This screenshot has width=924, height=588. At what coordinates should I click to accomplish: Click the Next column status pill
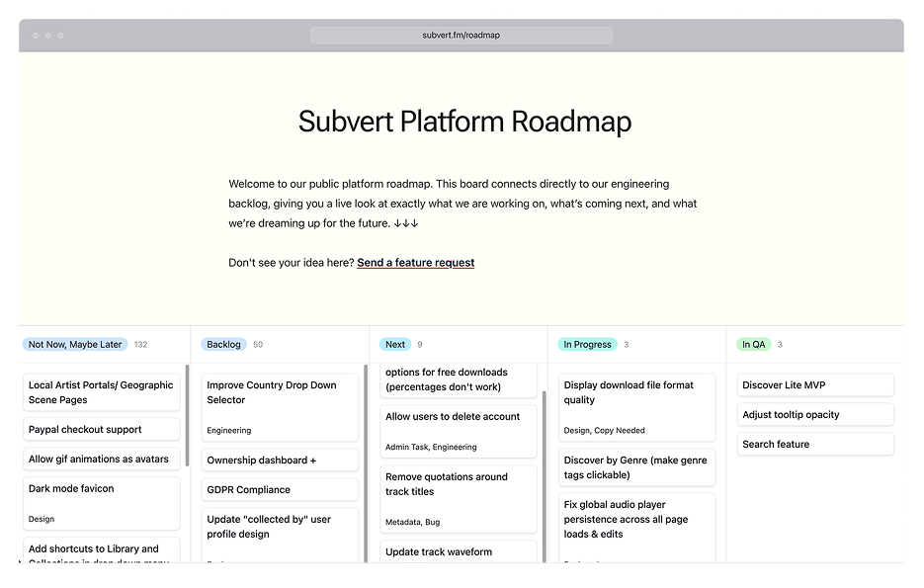point(394,344)
